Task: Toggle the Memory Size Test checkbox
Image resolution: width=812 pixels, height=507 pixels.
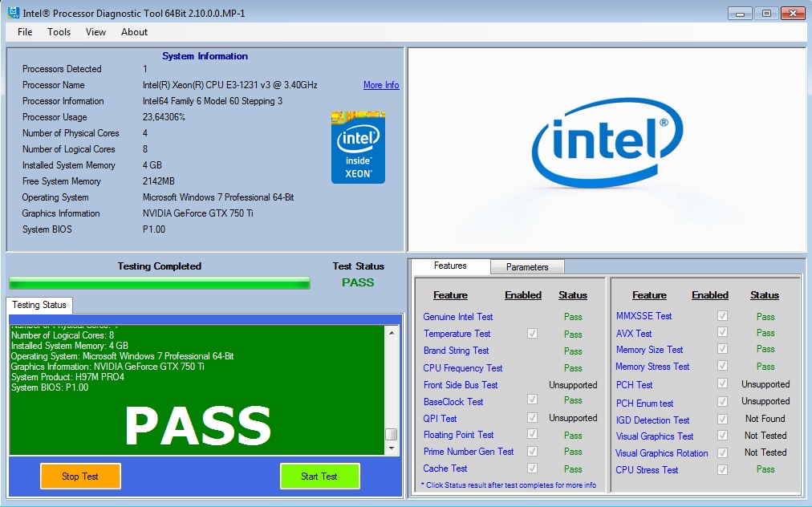Action: tap(722, 348)
